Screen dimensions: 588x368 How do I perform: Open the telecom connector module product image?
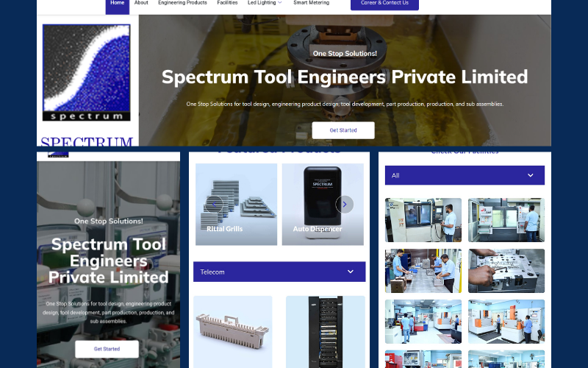[x=233, y=332]
